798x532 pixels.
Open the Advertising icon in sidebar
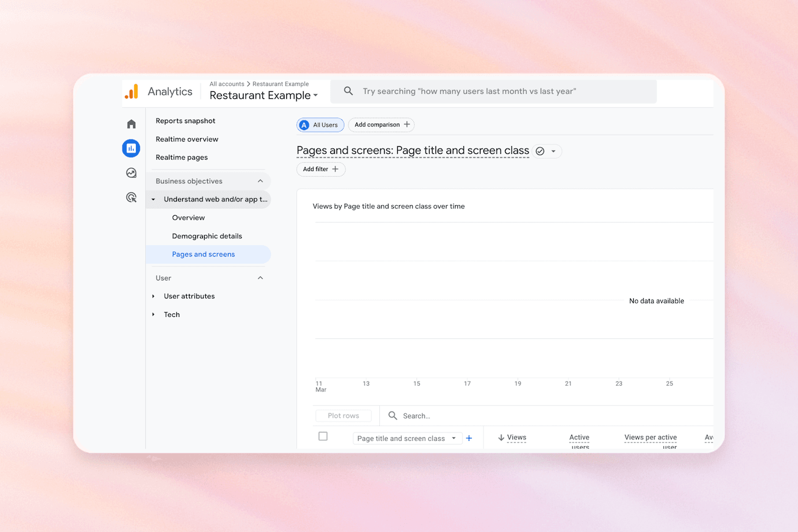point(131,198)
